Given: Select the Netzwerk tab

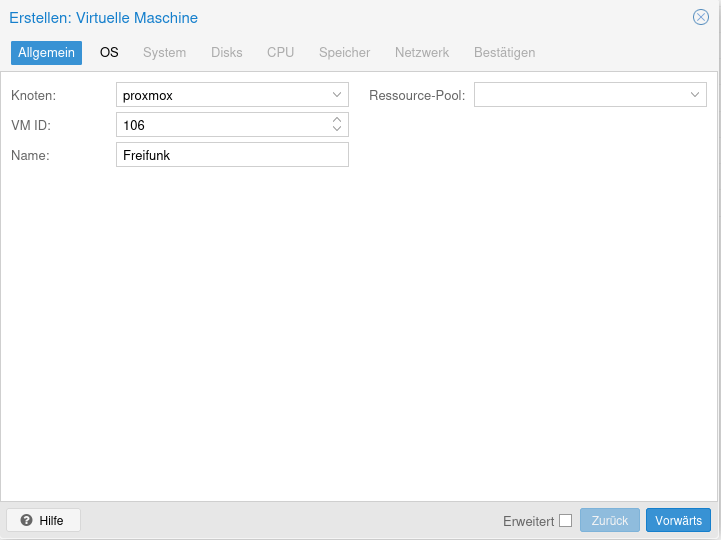Looking at the screenshot, I should pos(422,52).
